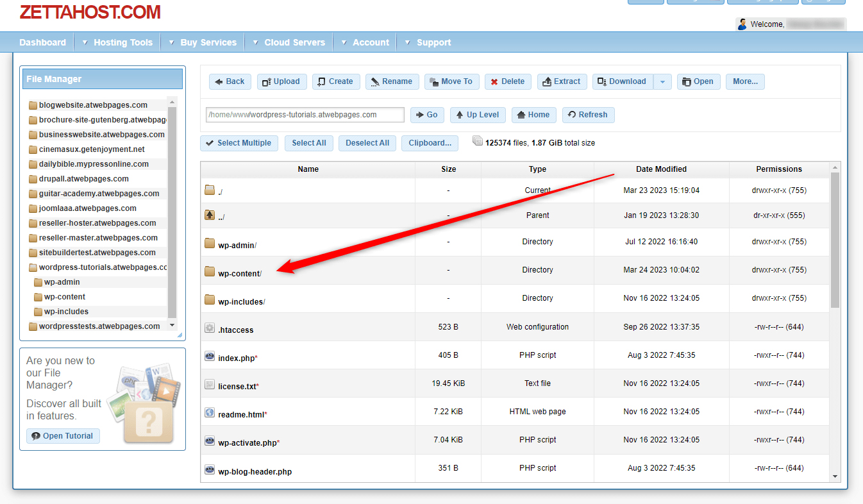Expand the Hosting Tools menu arrow
Screen dimensions: 863x504
coord(85,42)
